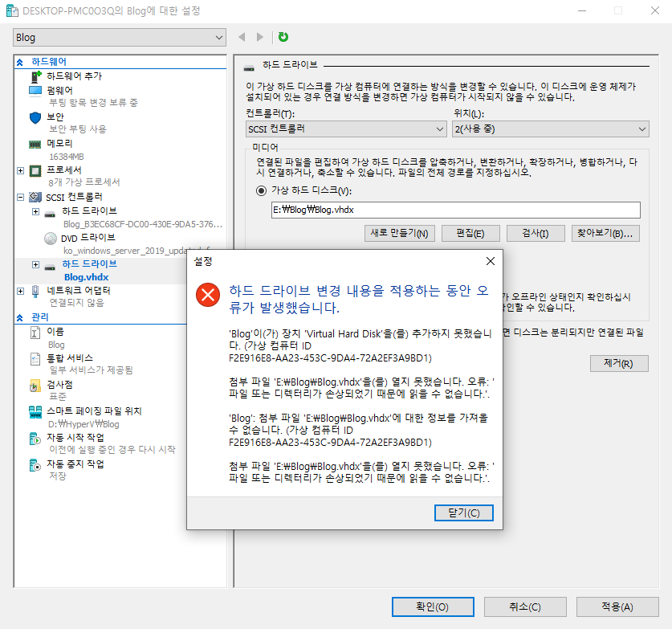
Task: Click first 하드 드라이브 disk icon under SCSI
Action: coord(50,214)
